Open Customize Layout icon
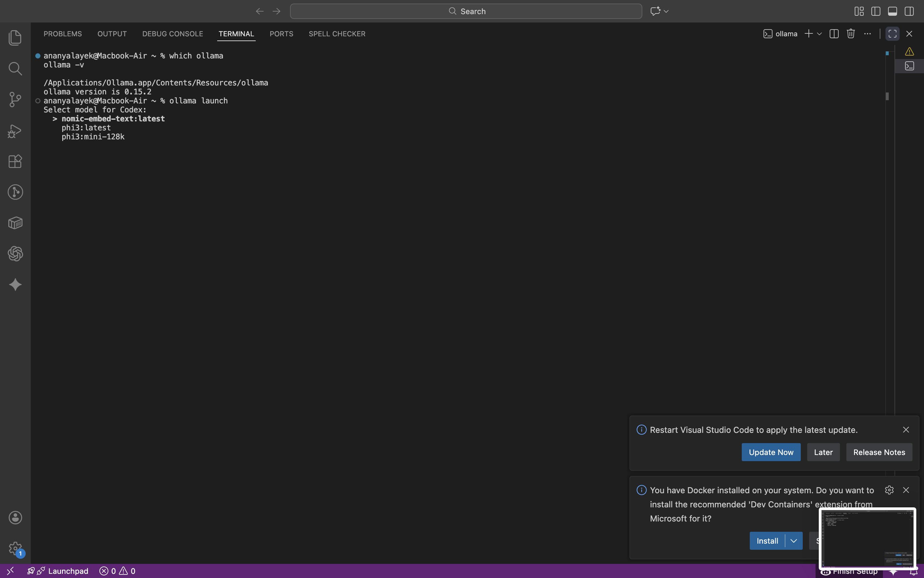The width and height of the screenshot is (924, 578). (859, 11)
